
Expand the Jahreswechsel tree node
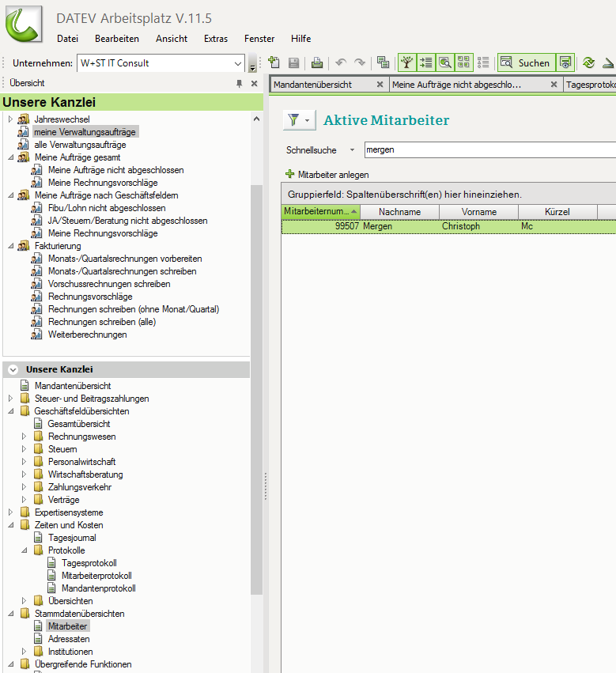[x=11, y=119]
